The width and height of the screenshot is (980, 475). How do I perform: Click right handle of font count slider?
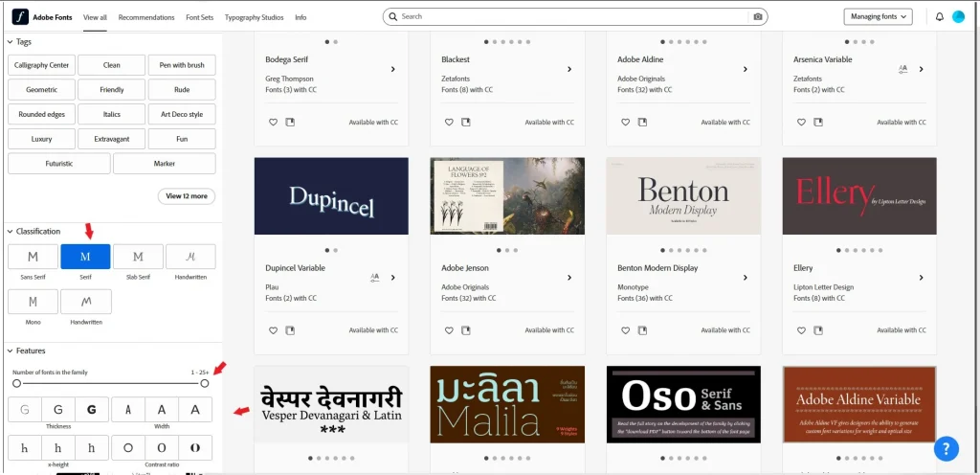pyautogui.click(x=205, y=383)
